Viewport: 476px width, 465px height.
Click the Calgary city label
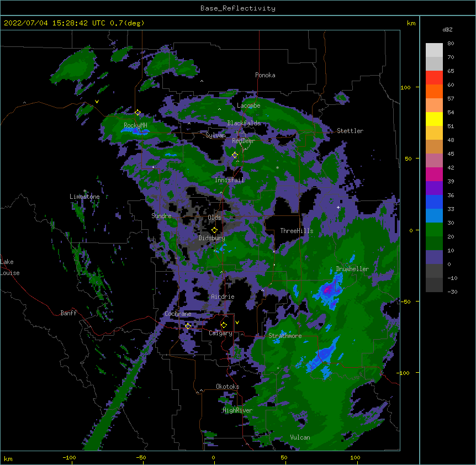[220, 333]
